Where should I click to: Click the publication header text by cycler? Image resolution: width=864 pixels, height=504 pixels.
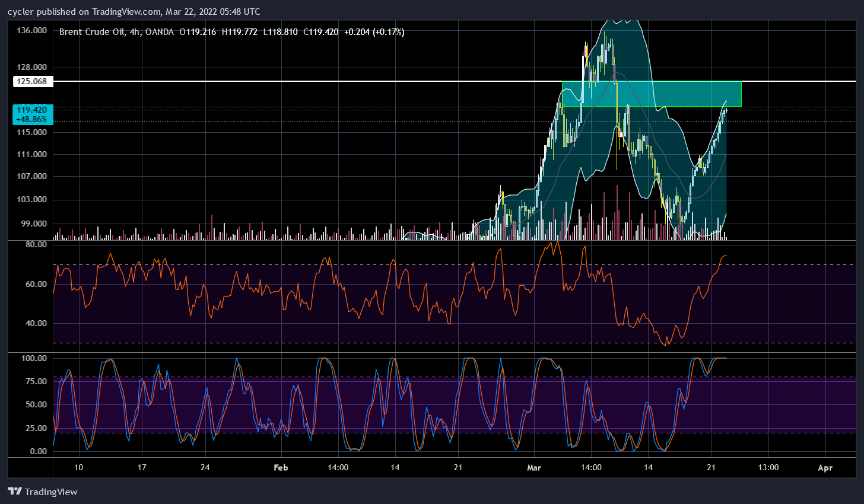[134, 12]
